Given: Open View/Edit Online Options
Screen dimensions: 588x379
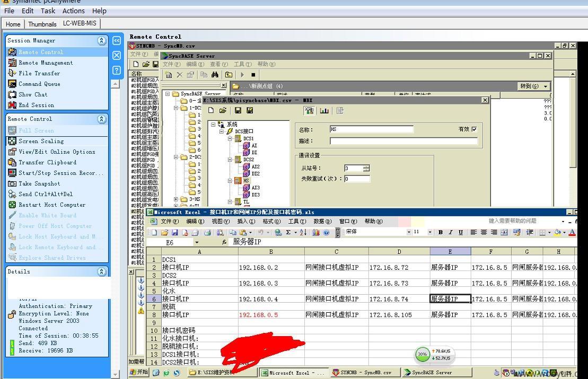Looking at the screenshot, I should (x=57, y=152).
